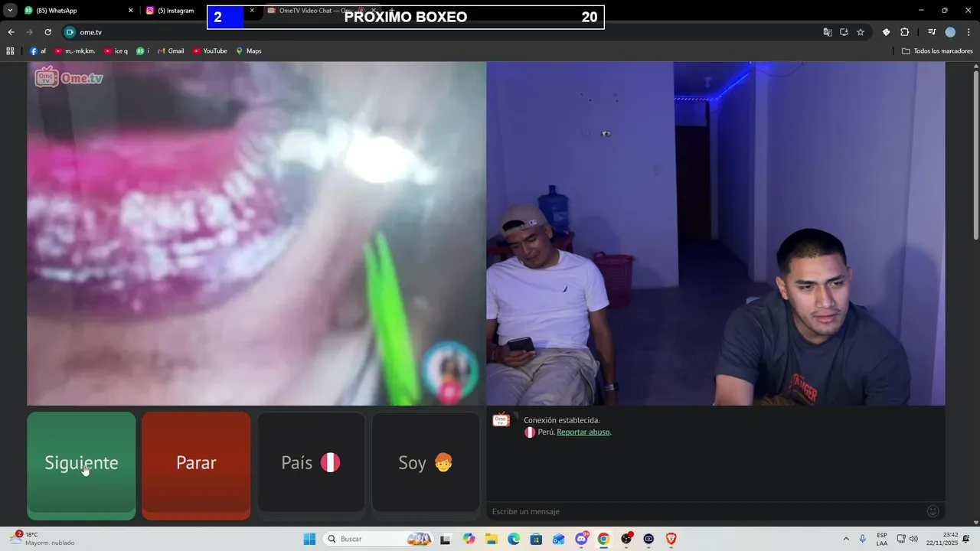Screen dimensions: 980x551
Task: Open the weather widget showing 18°C
Action: (x=42, y=539)
